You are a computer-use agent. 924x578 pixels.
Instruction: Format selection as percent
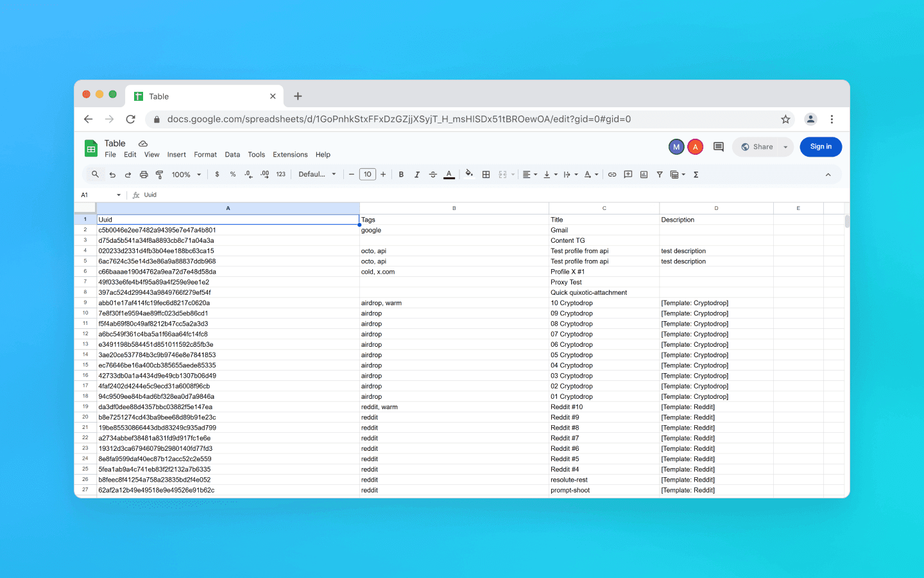pyautogui.click(x=232, y=174)
